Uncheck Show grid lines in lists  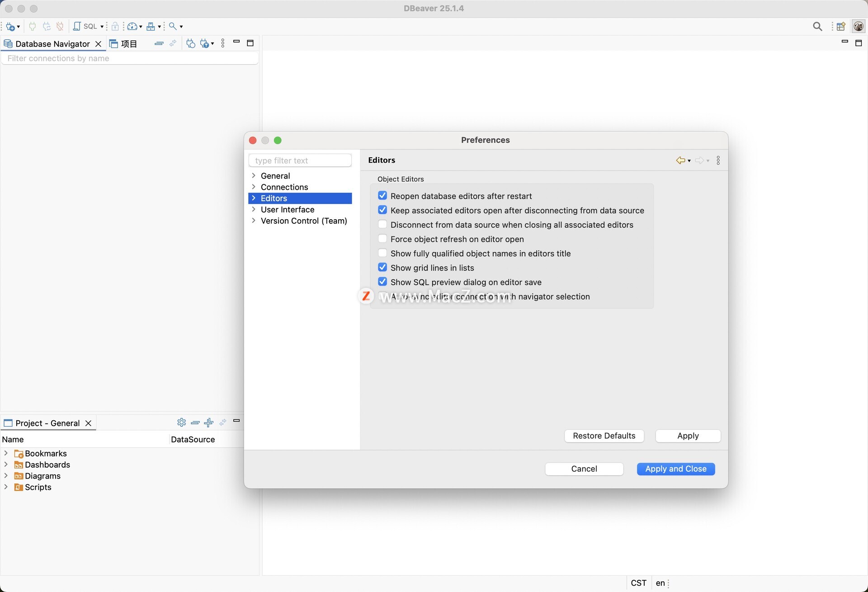coord(382,268)
